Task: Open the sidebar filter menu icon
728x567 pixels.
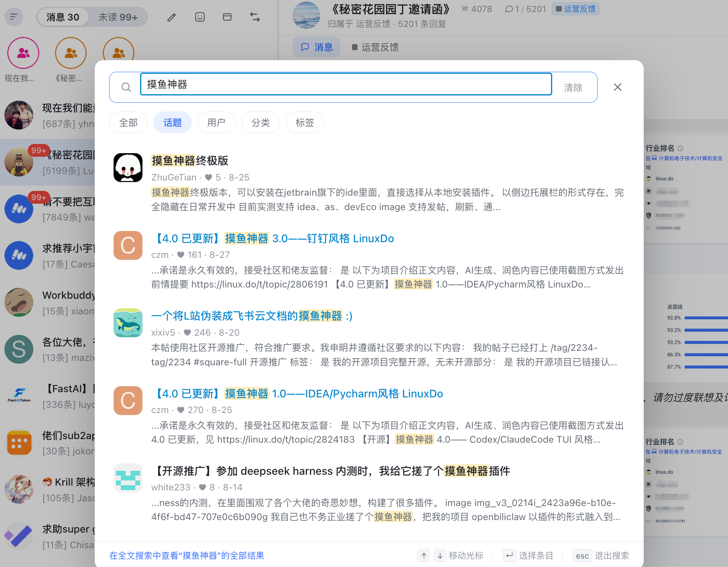Action: click(14, 17)
